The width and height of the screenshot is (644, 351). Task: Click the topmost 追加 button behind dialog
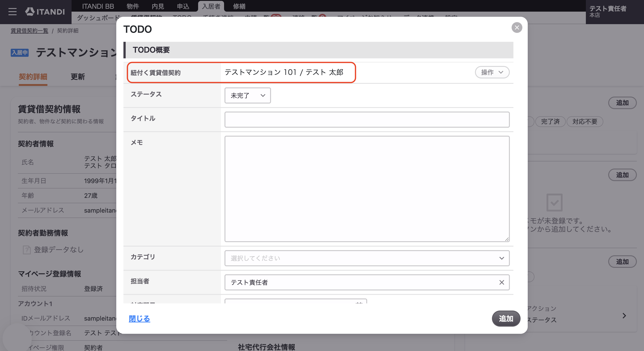point(622,103)
